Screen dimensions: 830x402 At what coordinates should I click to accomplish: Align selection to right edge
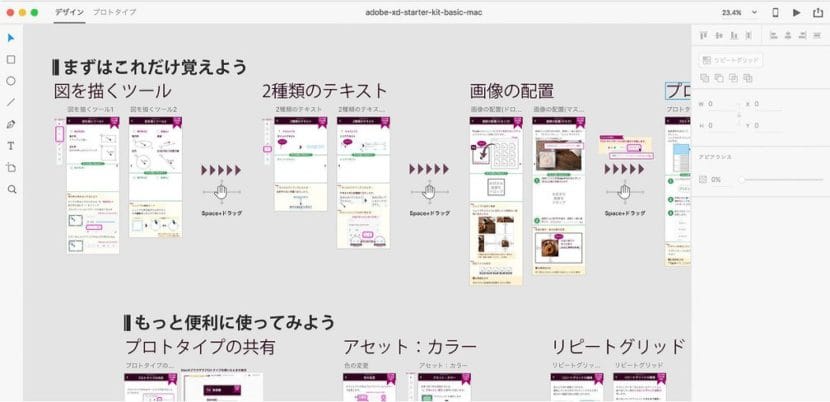pos(803,35)
